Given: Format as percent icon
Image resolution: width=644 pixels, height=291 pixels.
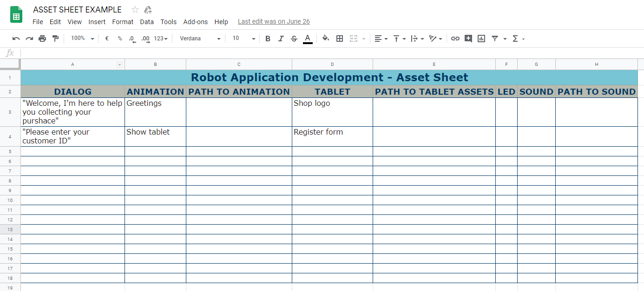Looking at the screenshot, I should coord(120,39).
